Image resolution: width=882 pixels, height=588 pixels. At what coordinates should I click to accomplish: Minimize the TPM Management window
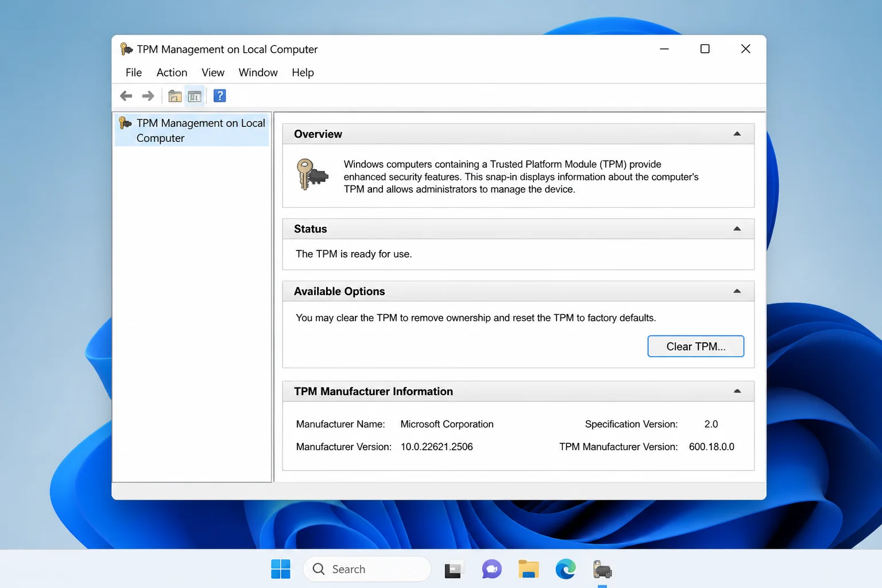click(664, 49)
